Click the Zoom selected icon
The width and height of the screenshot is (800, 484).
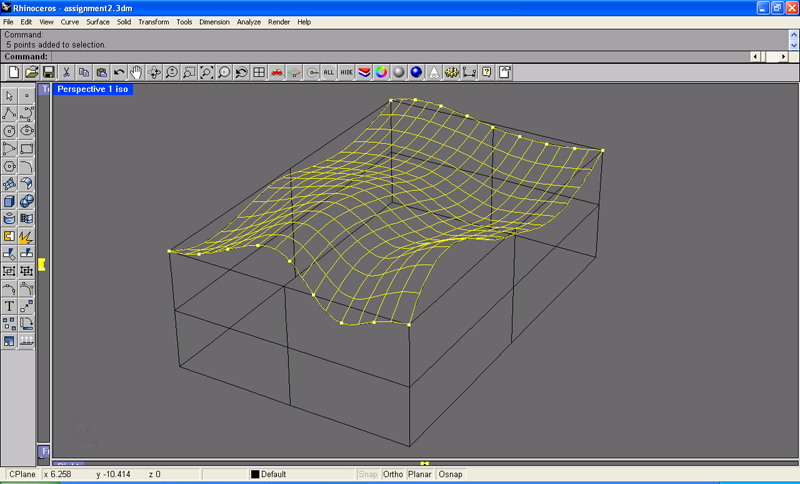(x=224, y=72)
